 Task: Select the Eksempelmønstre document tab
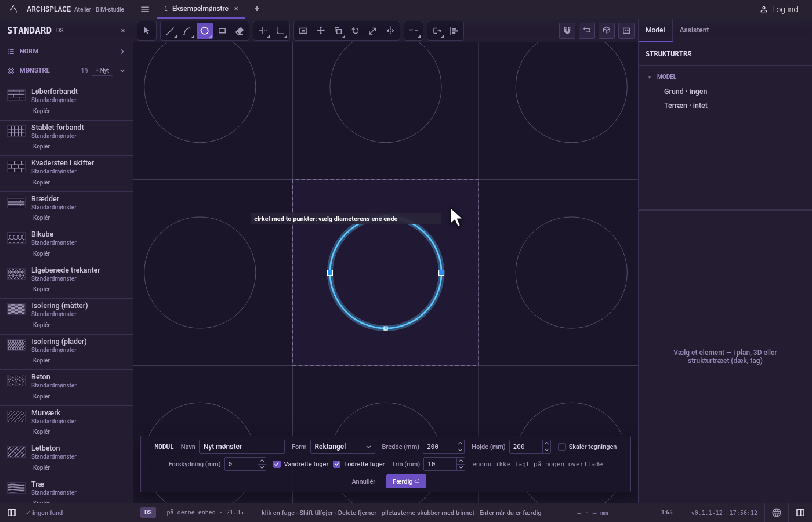[x=200, y=9]
